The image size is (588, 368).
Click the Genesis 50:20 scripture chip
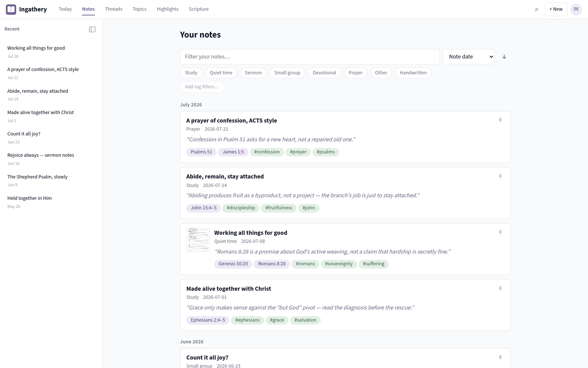tap(233, 264)
